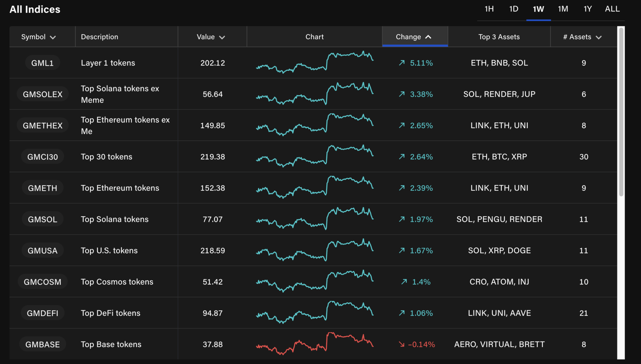Click the up arrow beside 2.39% change

click(x=402, y=188)
